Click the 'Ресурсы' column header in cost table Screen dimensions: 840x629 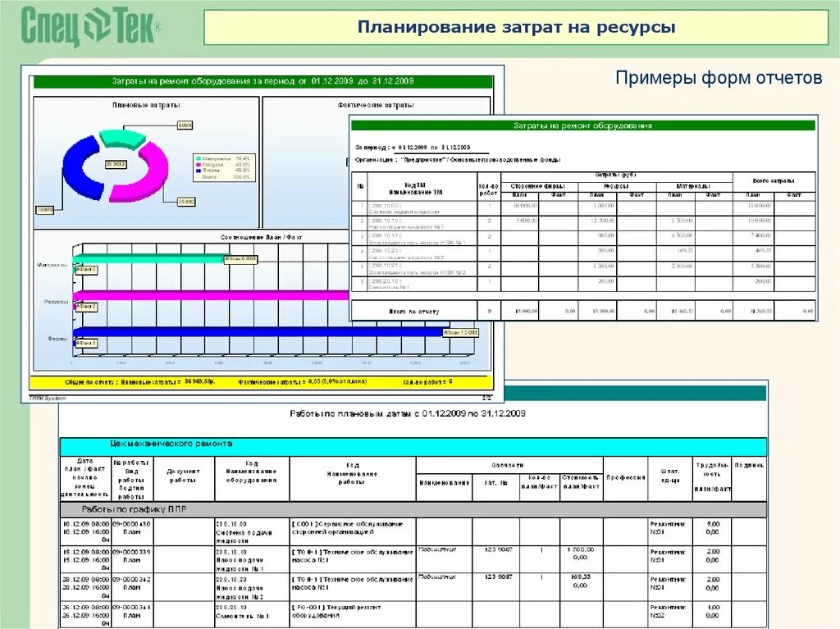pyautogui.click(x=616, y=186)
